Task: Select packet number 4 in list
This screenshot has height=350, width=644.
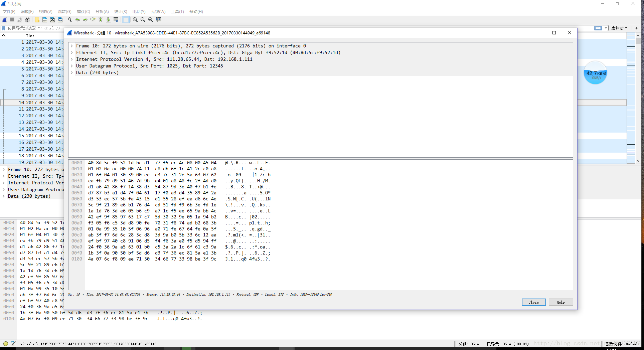Action: 32,62
